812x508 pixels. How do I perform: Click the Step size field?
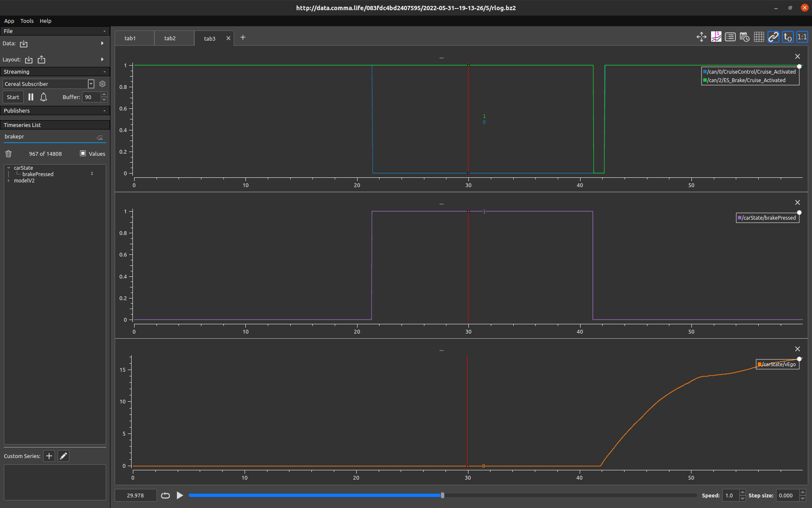coord(787,495)
